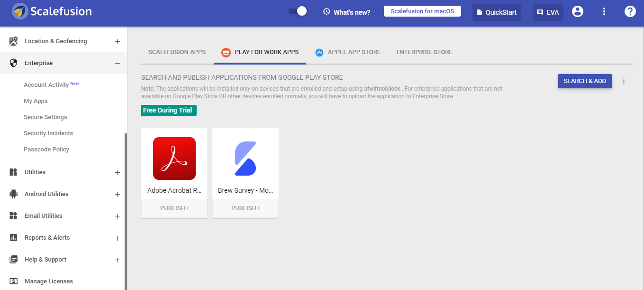Expand the Help & Support section

point(118,260)
